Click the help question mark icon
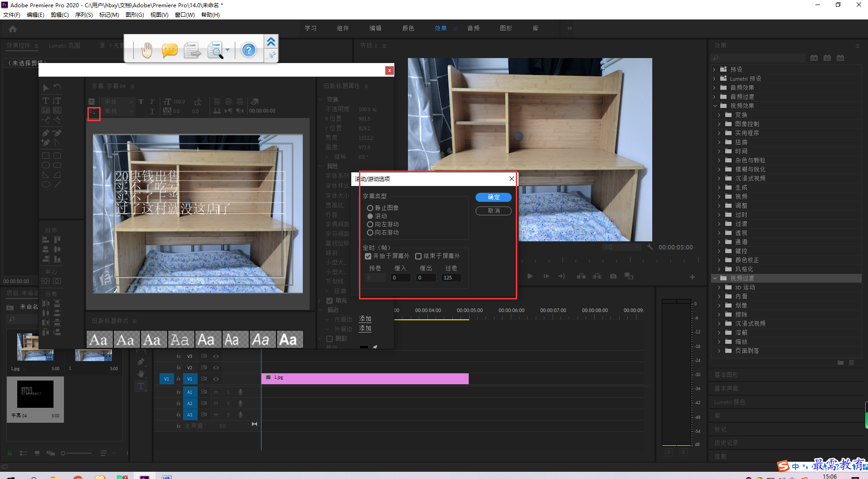 pos(248,50)
